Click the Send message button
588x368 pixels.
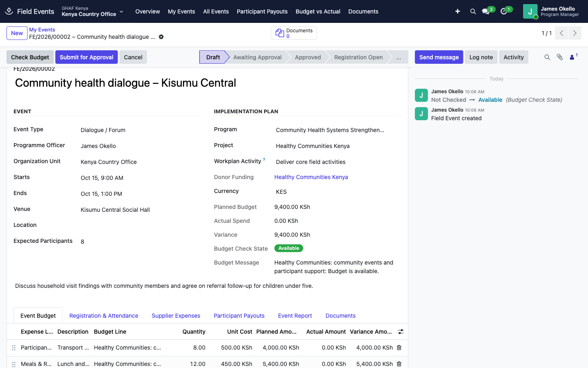(x=439, y=57)
